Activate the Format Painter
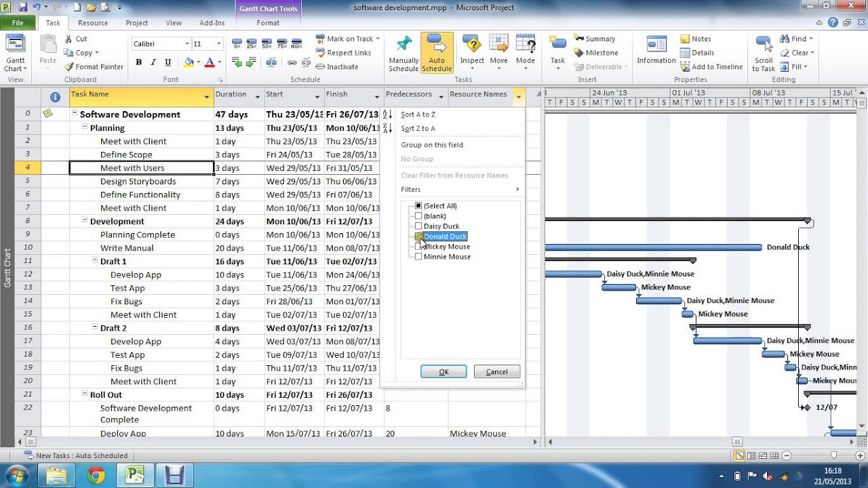 pos(94,66)
